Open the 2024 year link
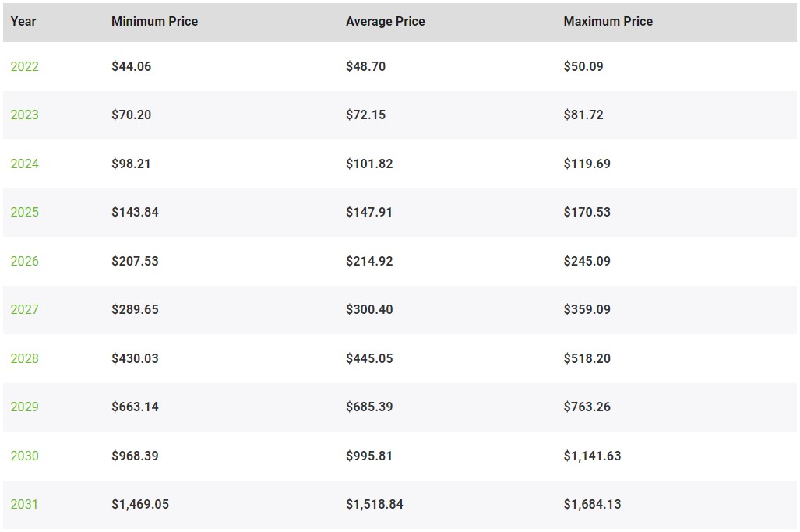 click(24, 164)
